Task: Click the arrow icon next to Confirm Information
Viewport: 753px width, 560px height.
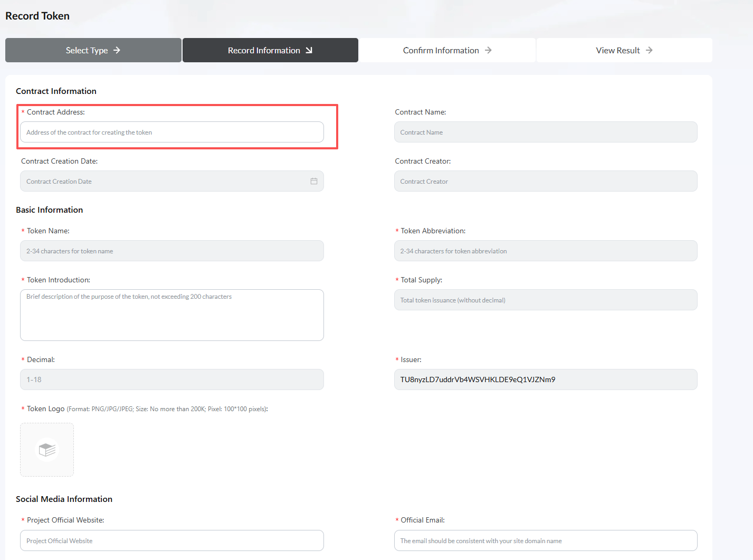Action: point(488,50)
